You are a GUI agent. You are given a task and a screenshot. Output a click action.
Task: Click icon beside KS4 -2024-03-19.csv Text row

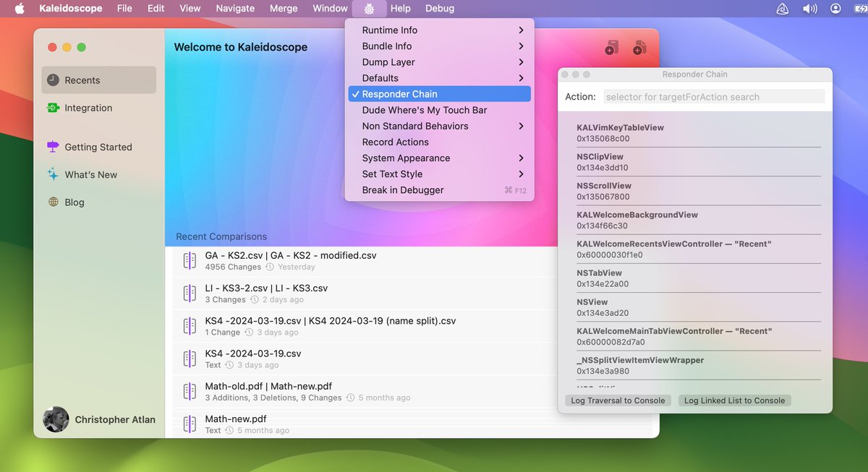click(190, 359)
